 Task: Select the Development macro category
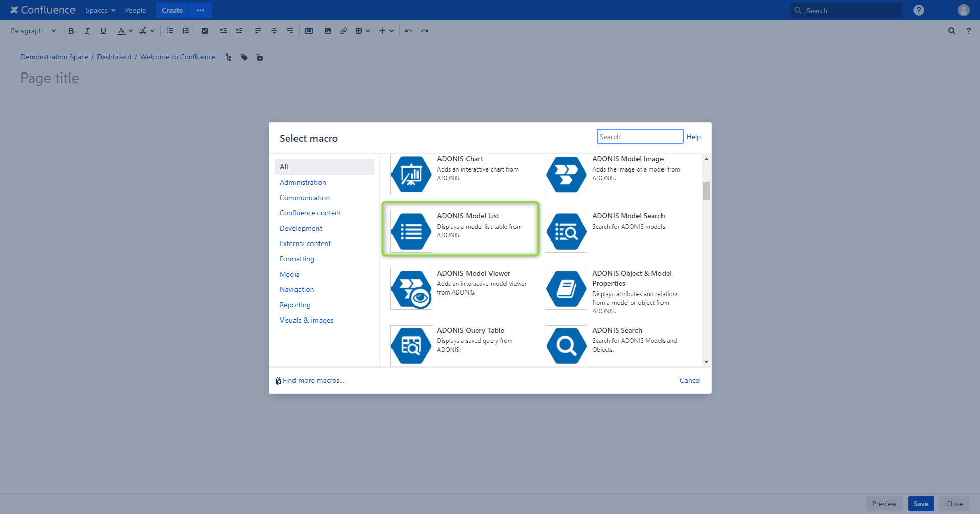pos(301,228)
